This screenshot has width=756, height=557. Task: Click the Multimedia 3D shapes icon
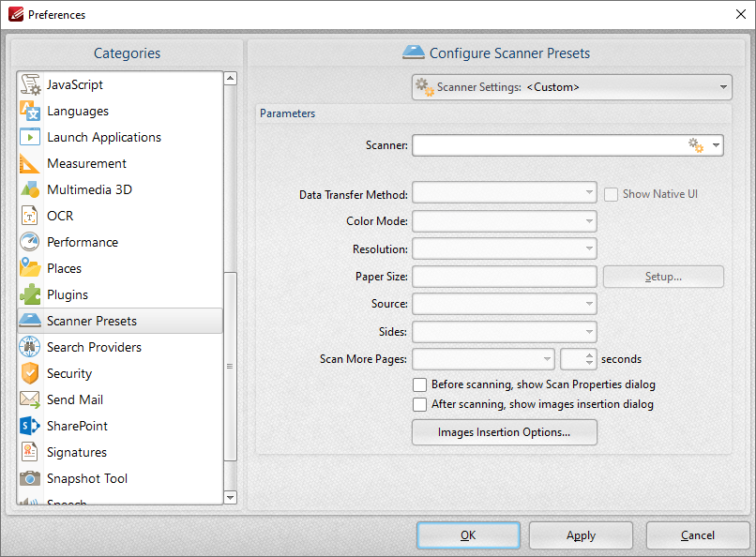coord(30,189)
